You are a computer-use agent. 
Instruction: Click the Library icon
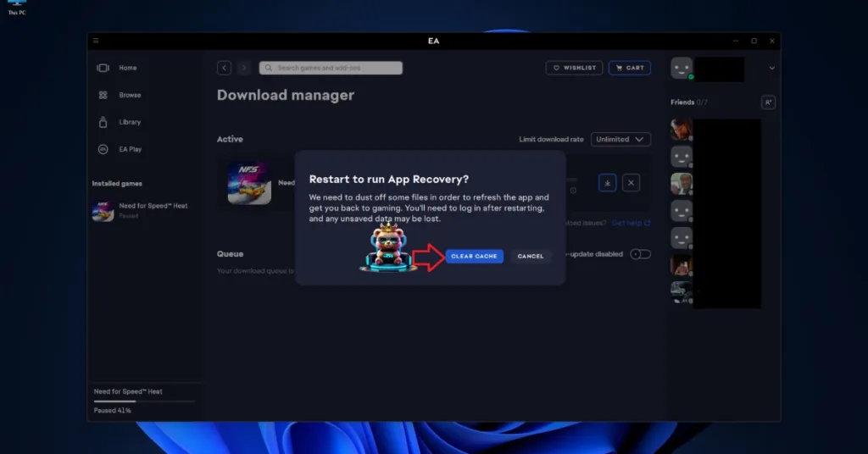pyautogui.click(x=103, y=122)
